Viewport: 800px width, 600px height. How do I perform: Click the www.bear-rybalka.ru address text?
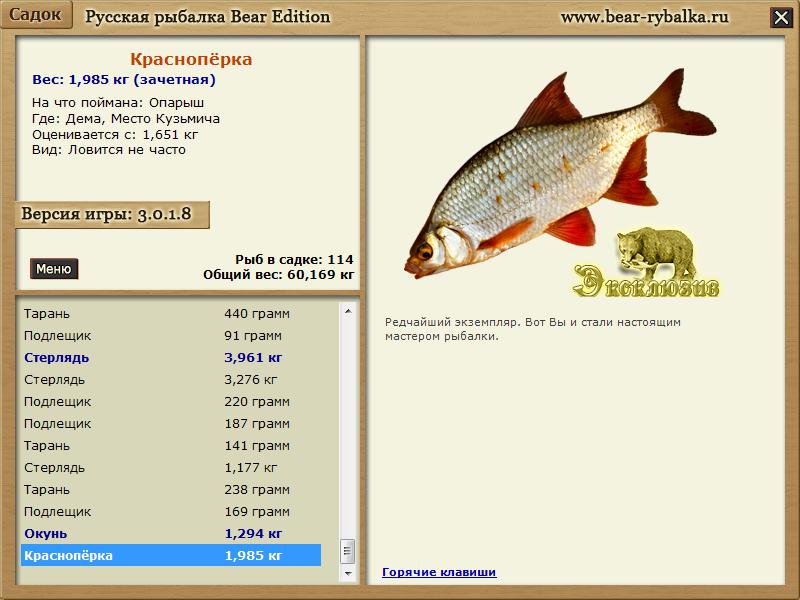click(645, 17)
